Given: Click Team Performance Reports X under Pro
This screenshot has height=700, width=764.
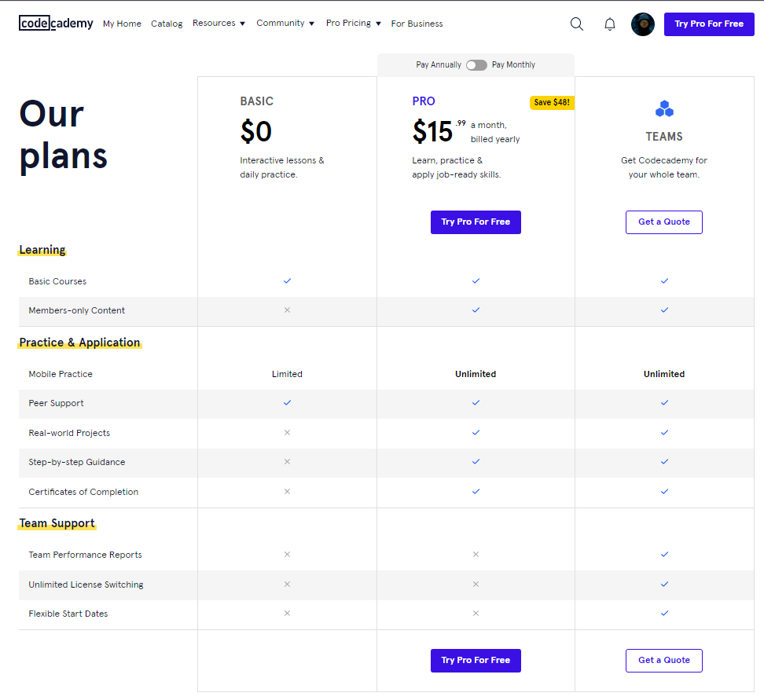Looking at the screenshot, I should point(476,555).
